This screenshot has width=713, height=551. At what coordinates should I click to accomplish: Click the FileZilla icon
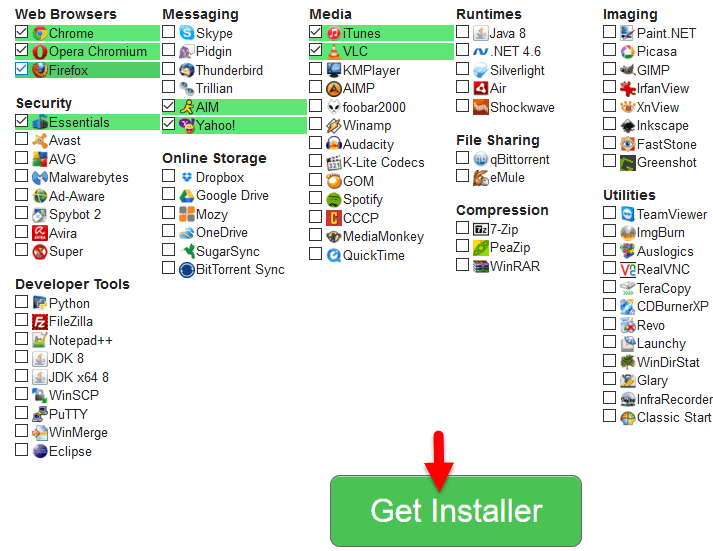[40, 322]
